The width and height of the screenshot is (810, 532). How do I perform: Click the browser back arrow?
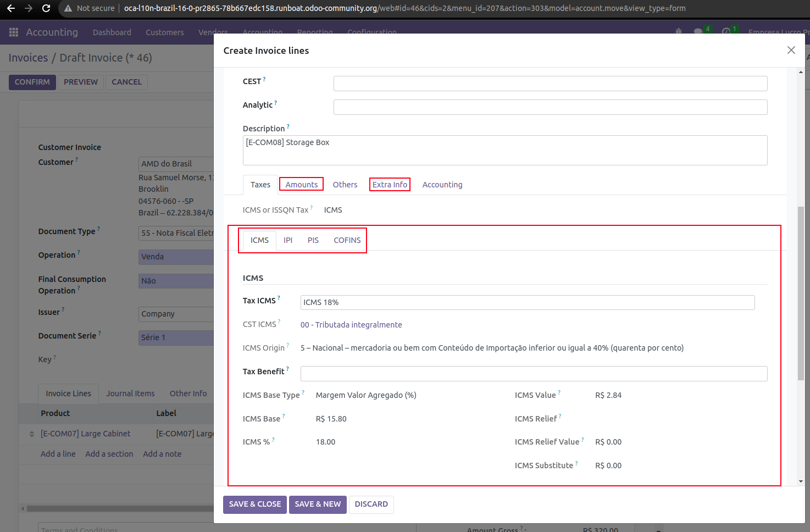click(11, 8)
